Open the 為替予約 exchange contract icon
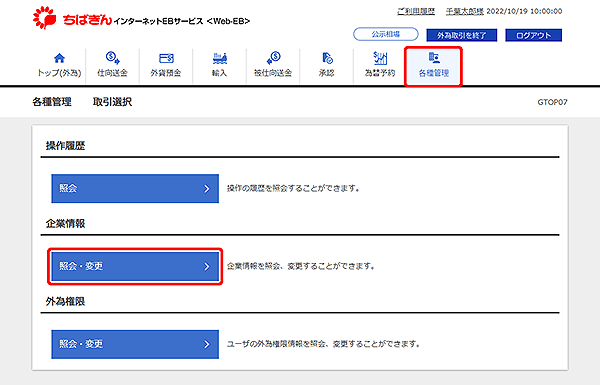Viewport: 600px width, 385px height. (380, 58)
